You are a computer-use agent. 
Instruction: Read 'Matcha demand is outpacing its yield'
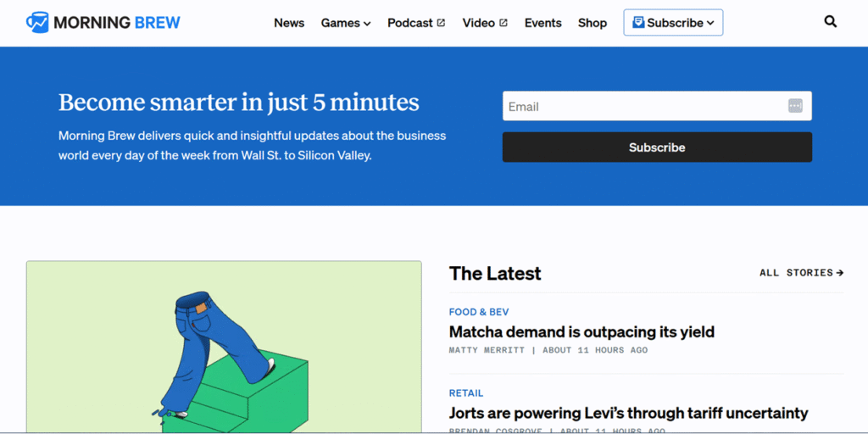pyautogui.click(x=581, y=331)
